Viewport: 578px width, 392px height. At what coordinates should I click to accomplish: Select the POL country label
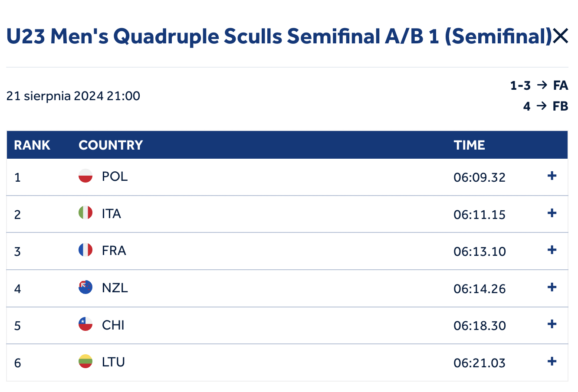115,176
